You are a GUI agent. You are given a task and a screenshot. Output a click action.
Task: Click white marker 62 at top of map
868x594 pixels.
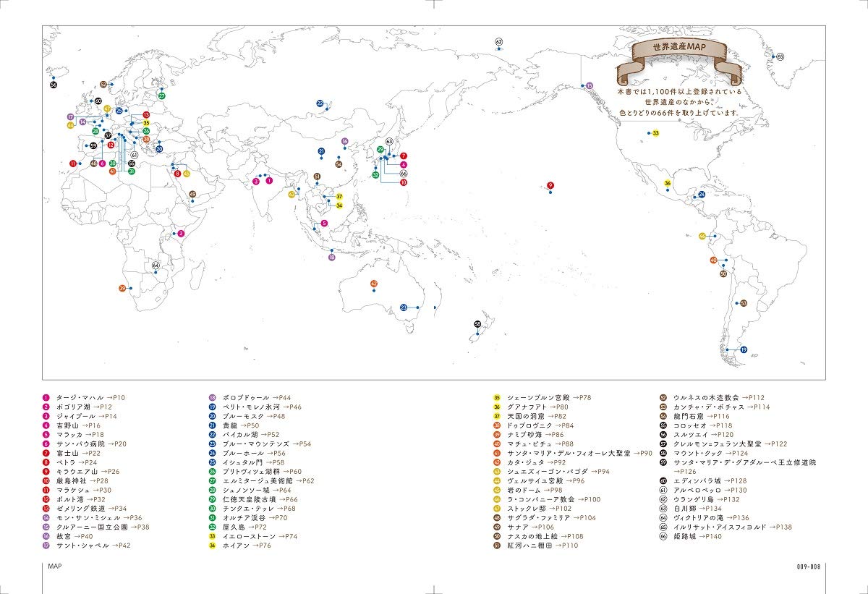pos(498,42)
